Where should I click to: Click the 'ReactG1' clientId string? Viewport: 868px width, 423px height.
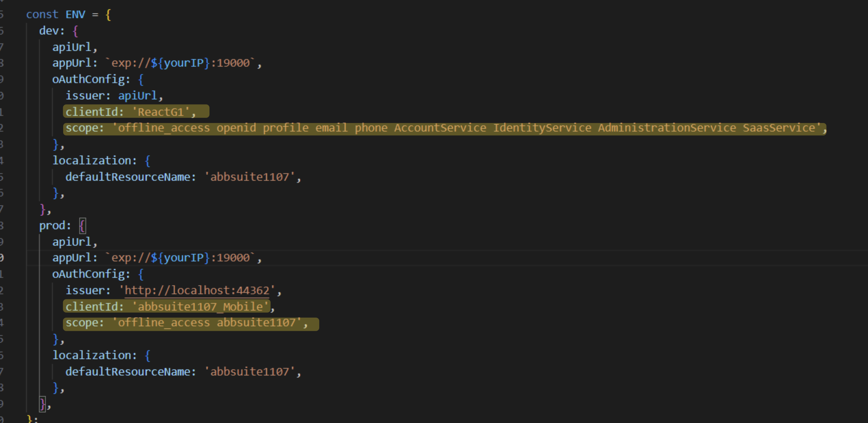click(160, 112)
